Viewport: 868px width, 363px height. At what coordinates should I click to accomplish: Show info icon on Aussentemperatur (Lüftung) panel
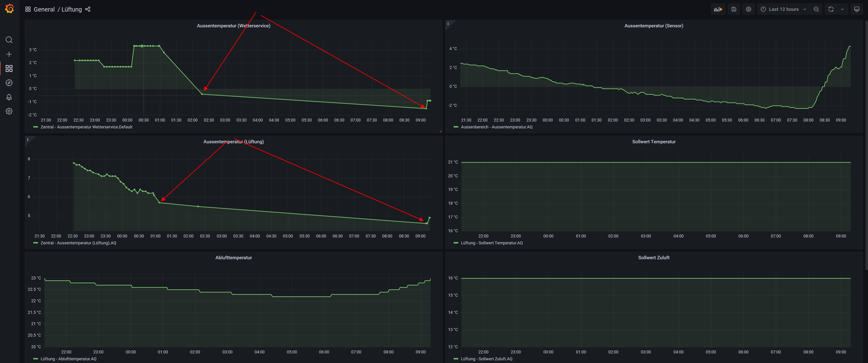coord(28,139)
